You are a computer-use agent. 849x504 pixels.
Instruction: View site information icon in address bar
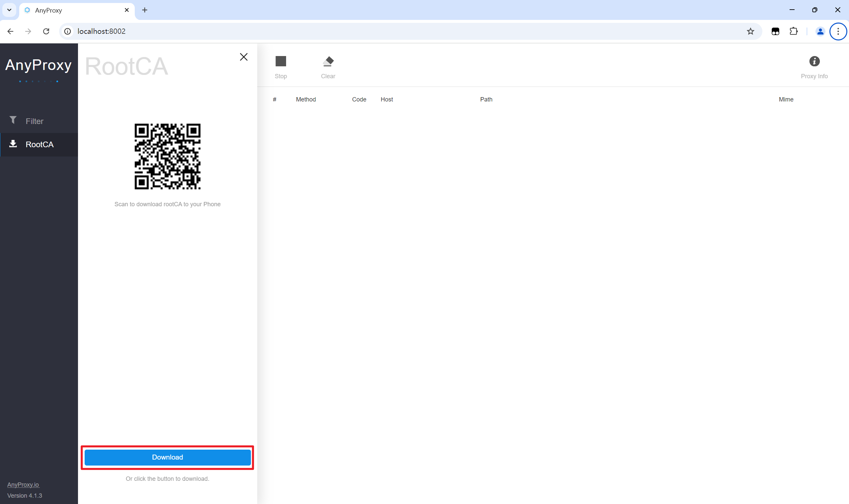click(68, 31)
